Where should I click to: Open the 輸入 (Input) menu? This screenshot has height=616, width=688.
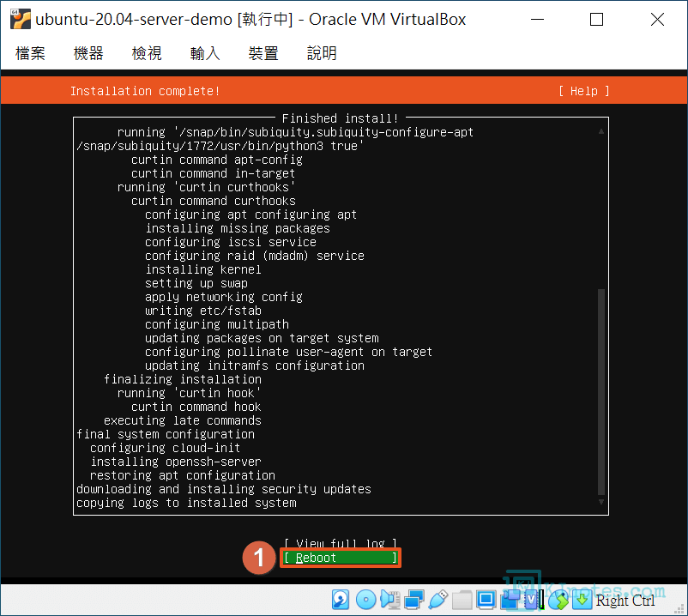pos(205,53)
